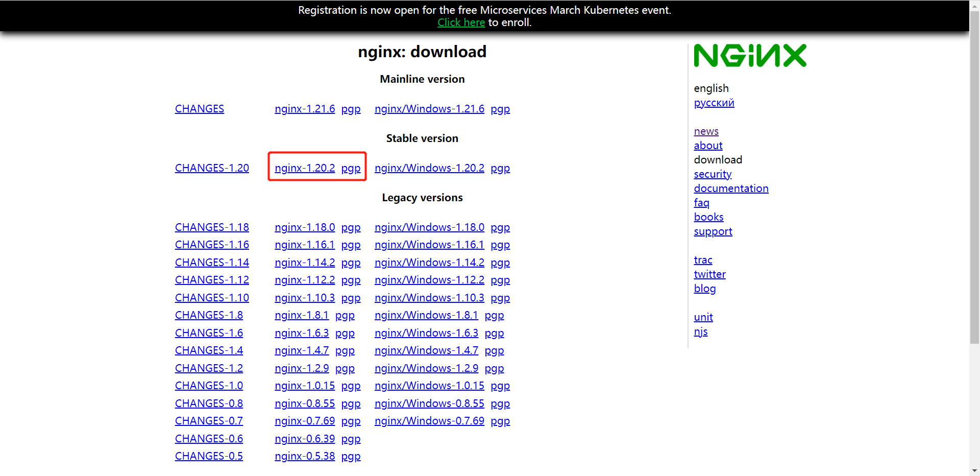Open CHANGES-0.7 link

209,421
